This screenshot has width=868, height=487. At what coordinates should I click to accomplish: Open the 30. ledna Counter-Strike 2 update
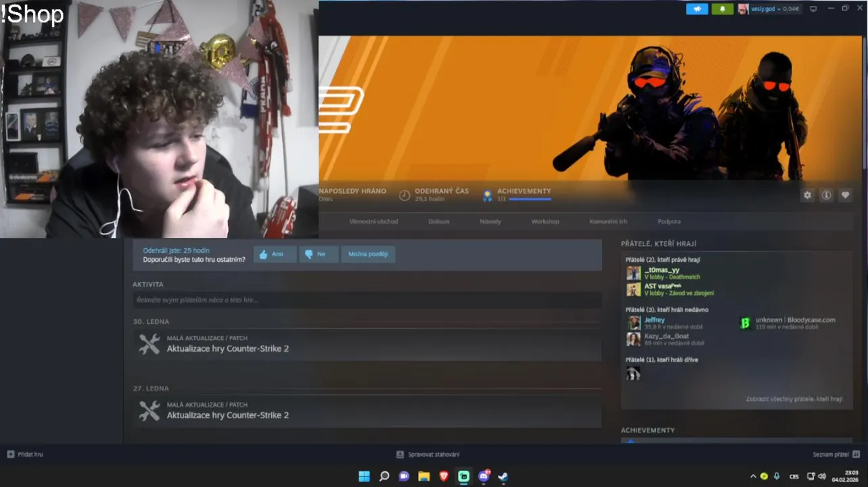[367, 344]
